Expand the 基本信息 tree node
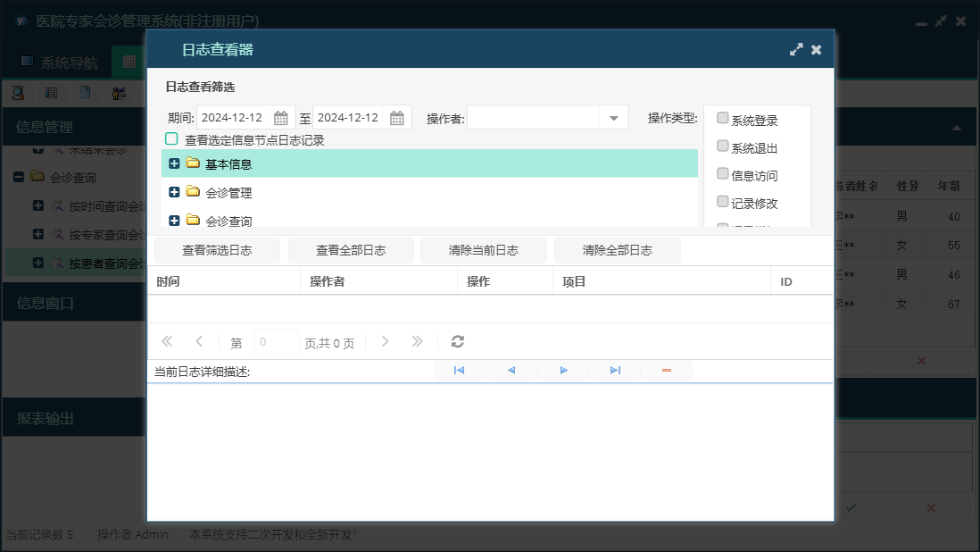The width and height of the screenshot is (980, 552). (x=174, y=163)
